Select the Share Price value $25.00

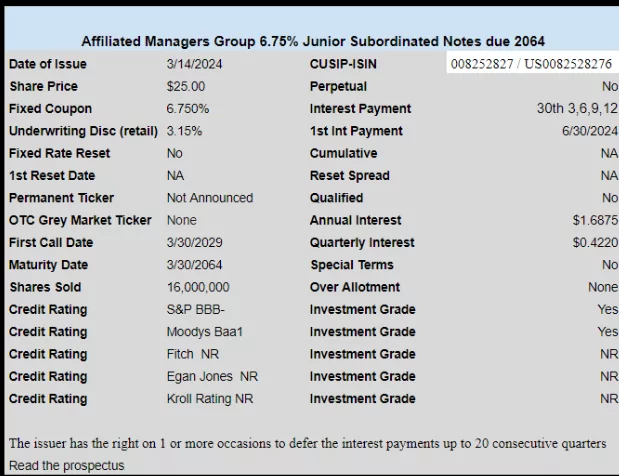click(x=186, y=86)
